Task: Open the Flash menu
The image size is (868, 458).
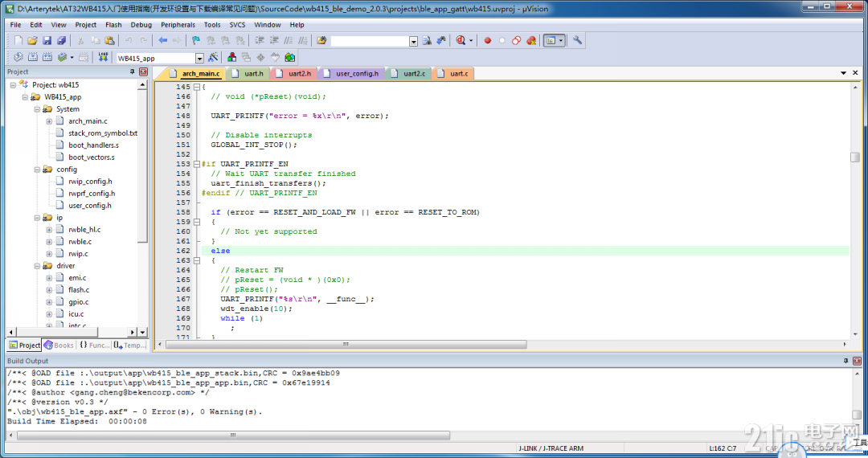Action: coord(113,25)
